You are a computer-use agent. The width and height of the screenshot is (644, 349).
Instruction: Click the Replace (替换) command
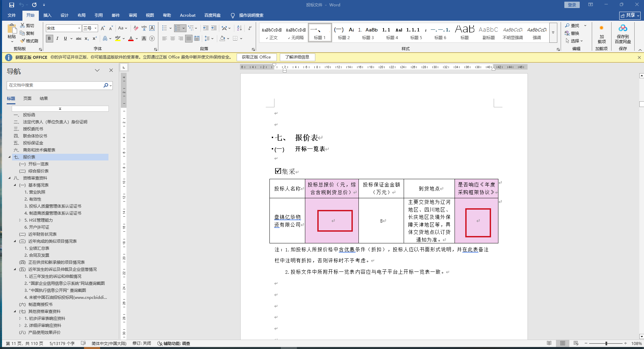[572, 33]
